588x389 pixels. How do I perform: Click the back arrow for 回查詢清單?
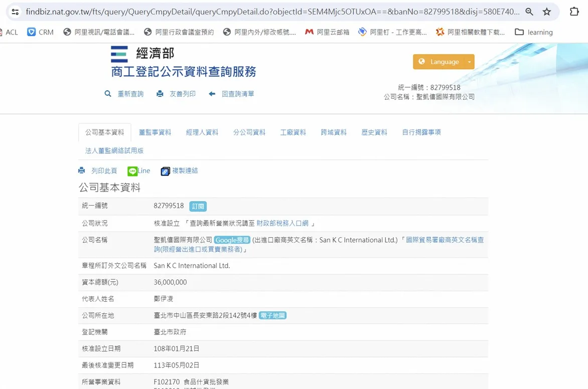(212, 94)
